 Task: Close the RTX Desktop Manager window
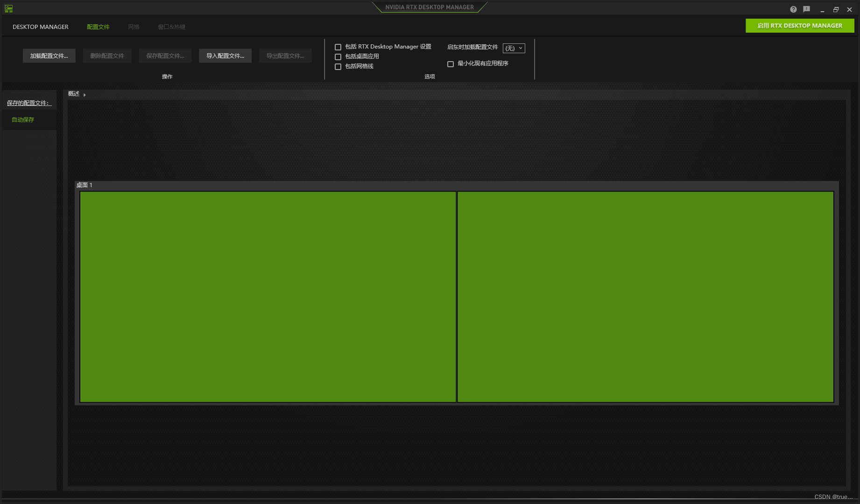tap(849, 10)
